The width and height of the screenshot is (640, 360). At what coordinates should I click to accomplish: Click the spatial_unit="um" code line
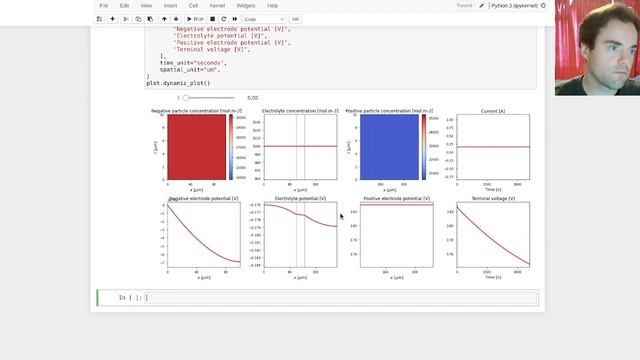coord(190,70)
